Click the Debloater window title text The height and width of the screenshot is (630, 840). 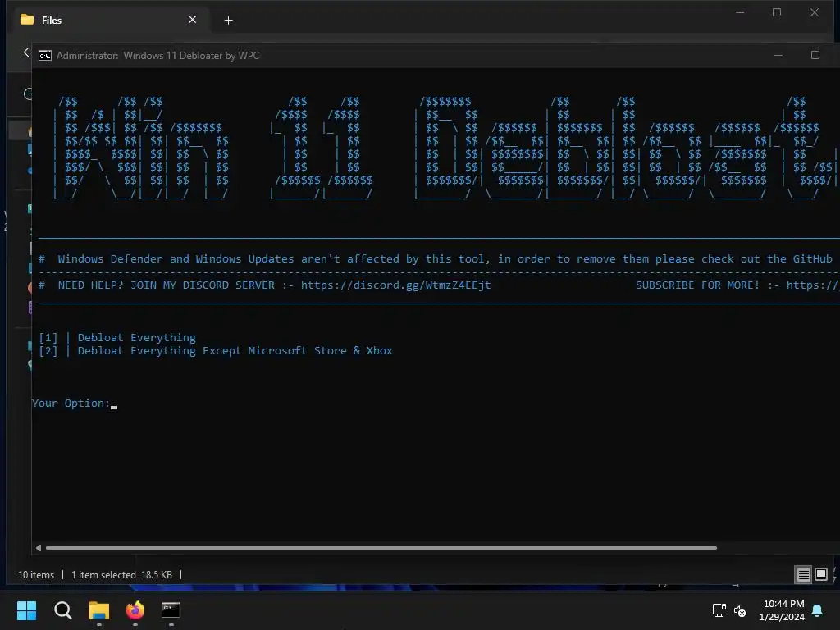[157, 56]
